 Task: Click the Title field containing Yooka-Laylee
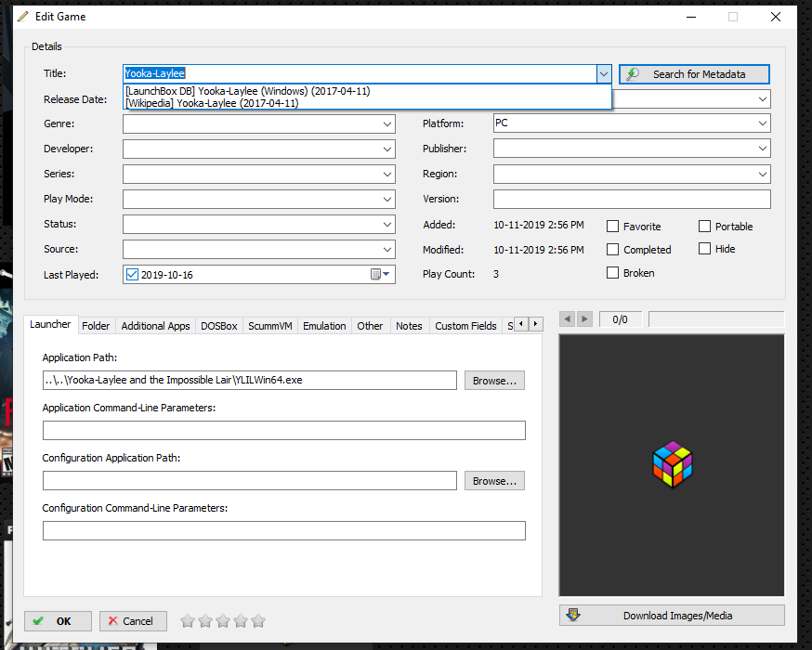(x=360, y=73)
